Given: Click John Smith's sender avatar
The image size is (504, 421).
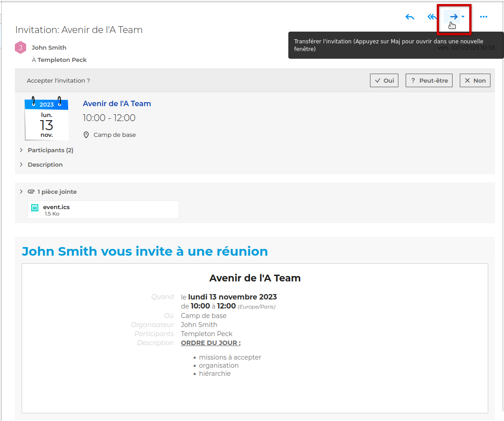Looking at the screenshot, I should 21,48.
